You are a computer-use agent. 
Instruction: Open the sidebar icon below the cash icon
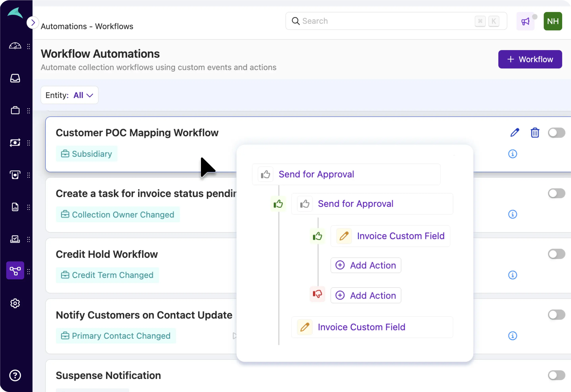coord(15,175)
